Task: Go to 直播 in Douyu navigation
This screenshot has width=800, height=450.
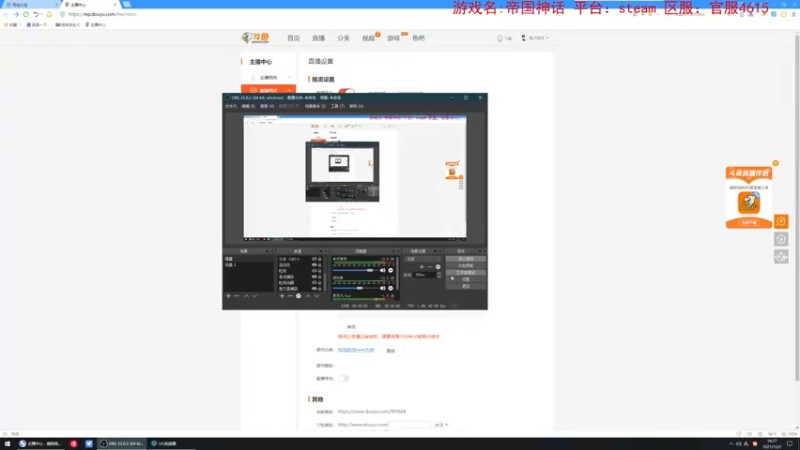Action: (318, 38)
